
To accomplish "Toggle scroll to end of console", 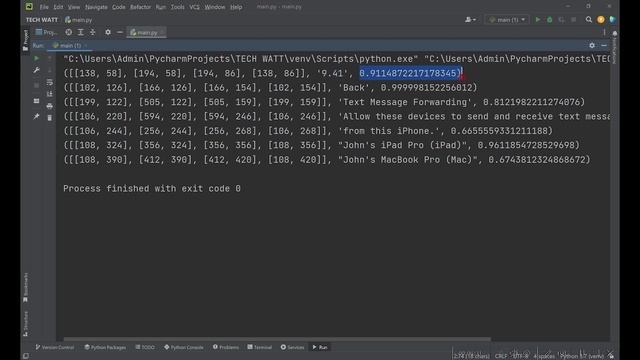I will [x=49, y=94].
